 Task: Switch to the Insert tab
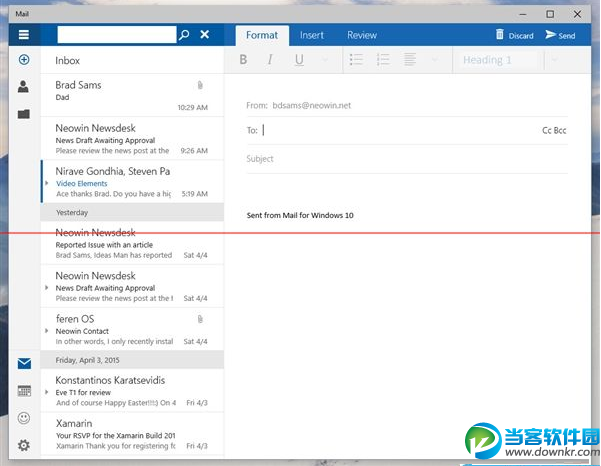coord(312,35)
